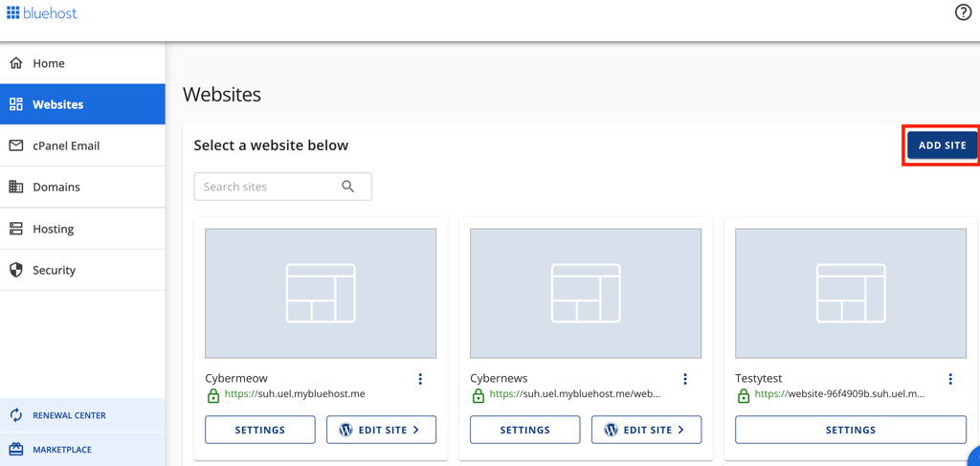Open Settings for the Testytest site

click(851, 430)
